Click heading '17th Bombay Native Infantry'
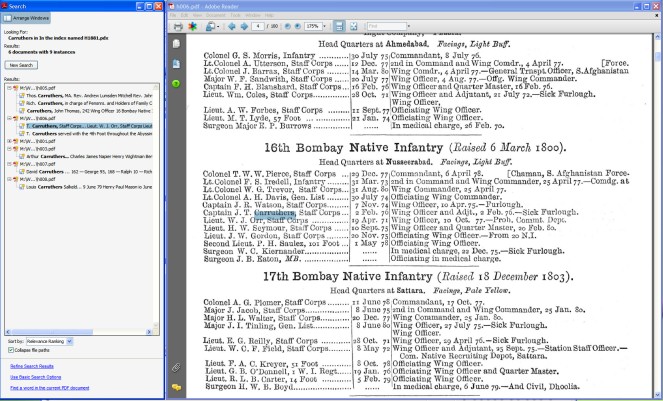Viewport: 663px width, 401px height. 348,277
